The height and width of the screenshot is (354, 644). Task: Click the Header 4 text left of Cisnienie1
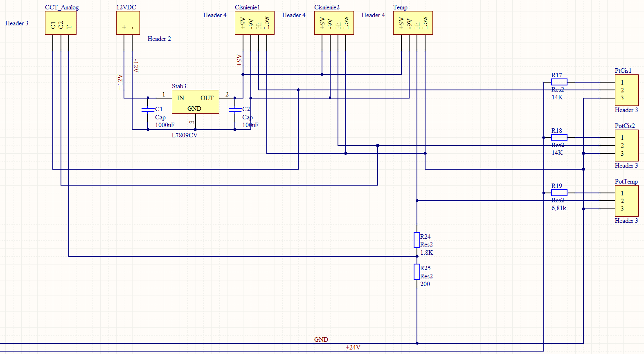215,15
